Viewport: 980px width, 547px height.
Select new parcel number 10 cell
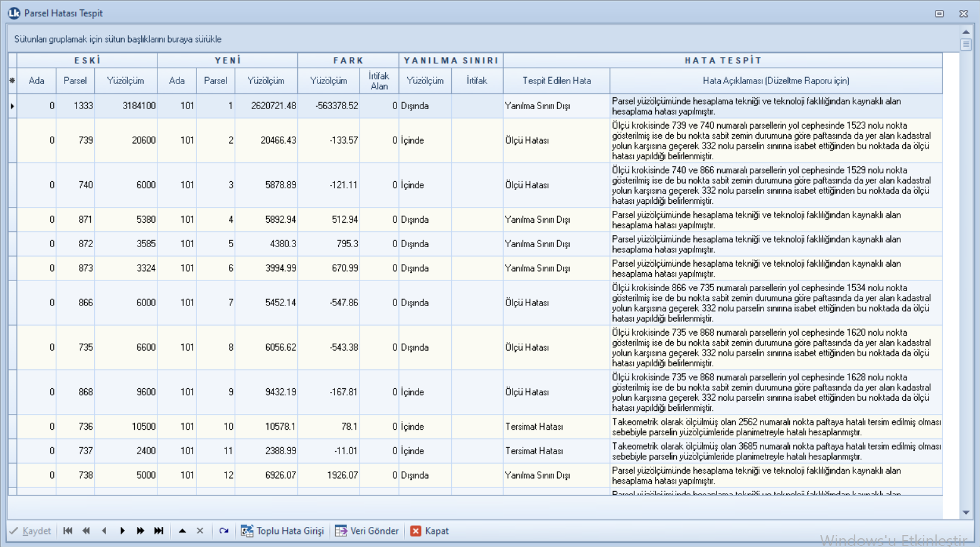tap(216, 427)
